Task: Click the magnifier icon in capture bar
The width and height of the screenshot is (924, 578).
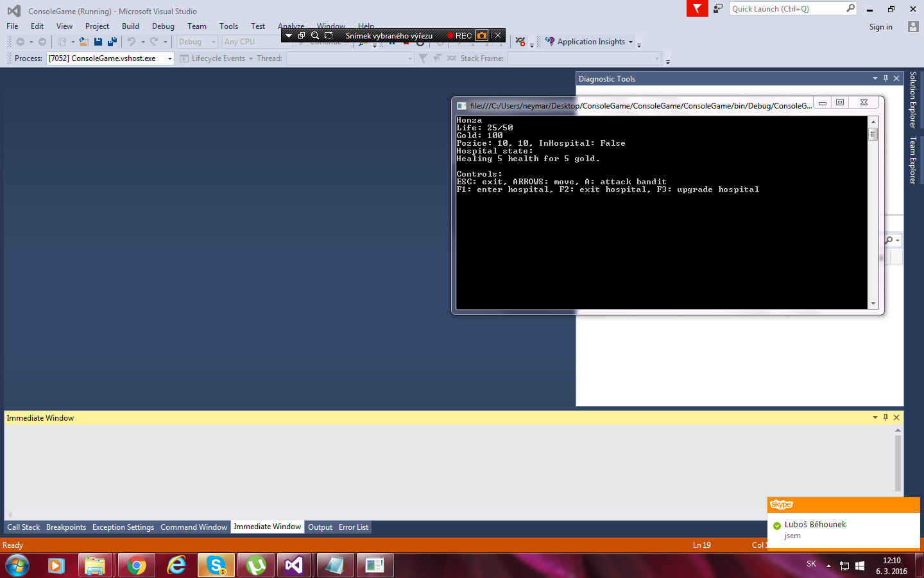Action: point(314,36)
